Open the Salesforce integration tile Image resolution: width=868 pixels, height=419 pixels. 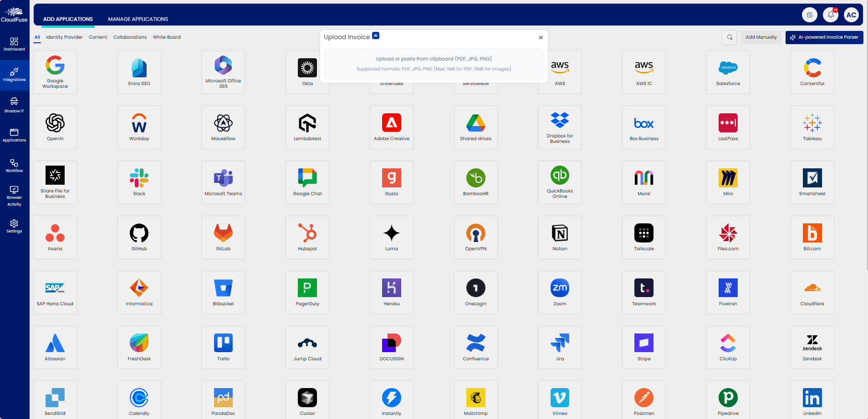728,72
